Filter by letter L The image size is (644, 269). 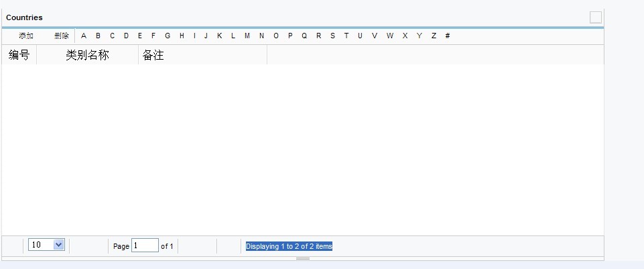(x=233, y=36)
